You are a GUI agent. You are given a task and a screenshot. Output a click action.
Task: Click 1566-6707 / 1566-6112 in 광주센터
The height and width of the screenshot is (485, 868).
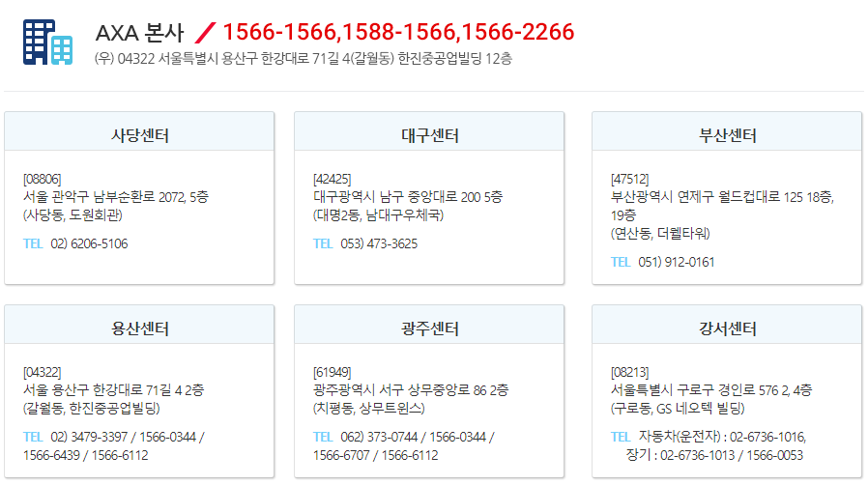coord(375,455)
